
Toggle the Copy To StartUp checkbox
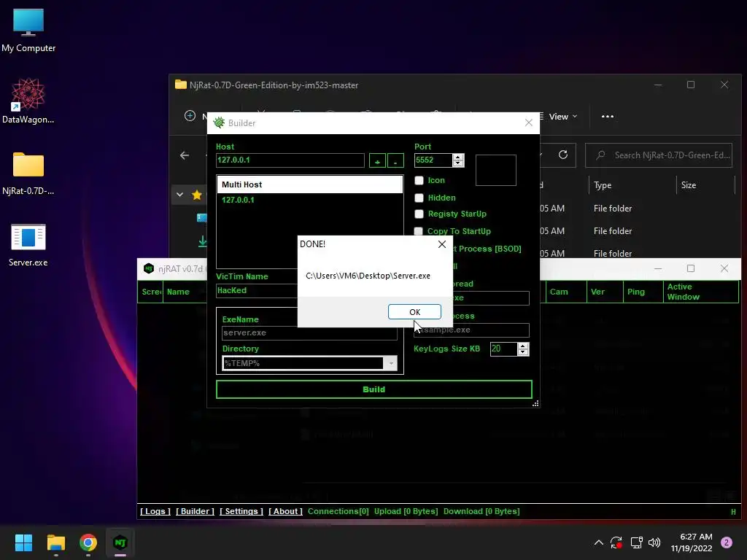(418, 231)
